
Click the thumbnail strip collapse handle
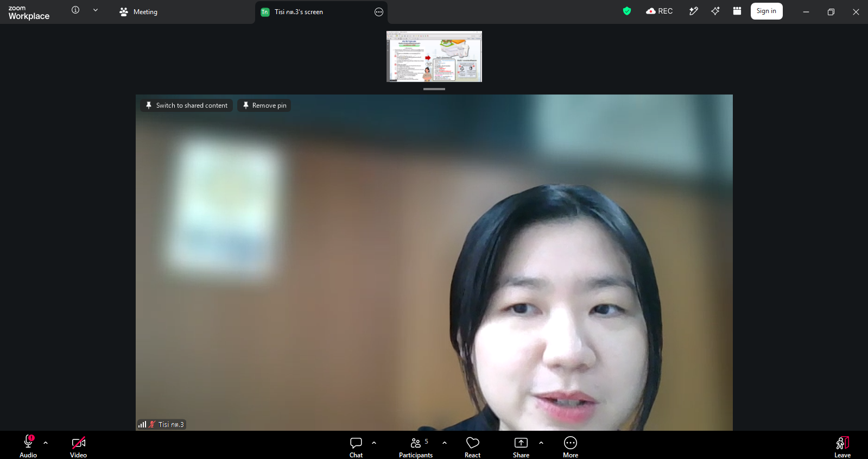[434, 89]
